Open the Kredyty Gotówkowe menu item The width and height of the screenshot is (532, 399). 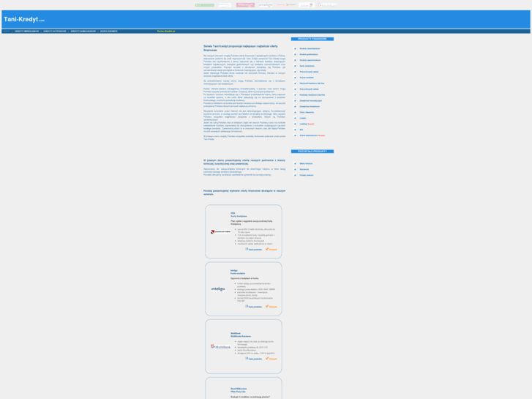click(x=55, y=31)
